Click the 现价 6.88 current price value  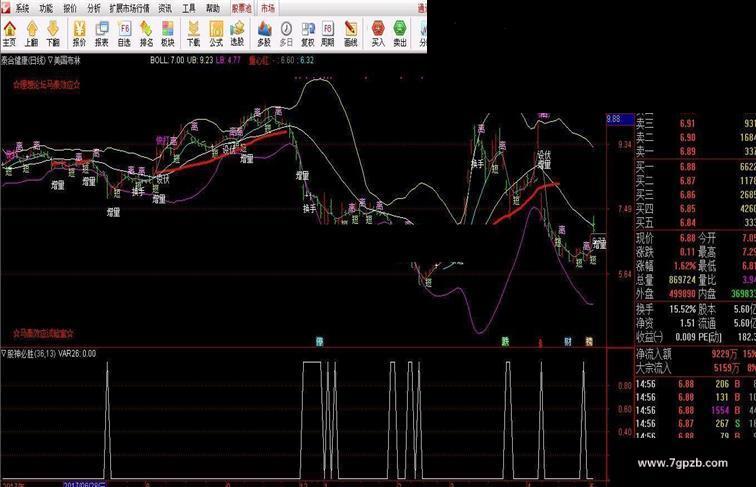688,238
